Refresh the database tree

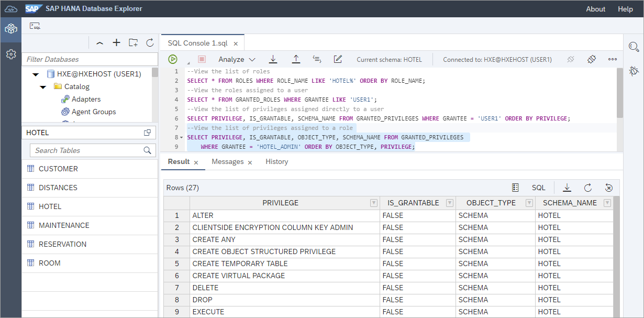(x=150, y=43)
